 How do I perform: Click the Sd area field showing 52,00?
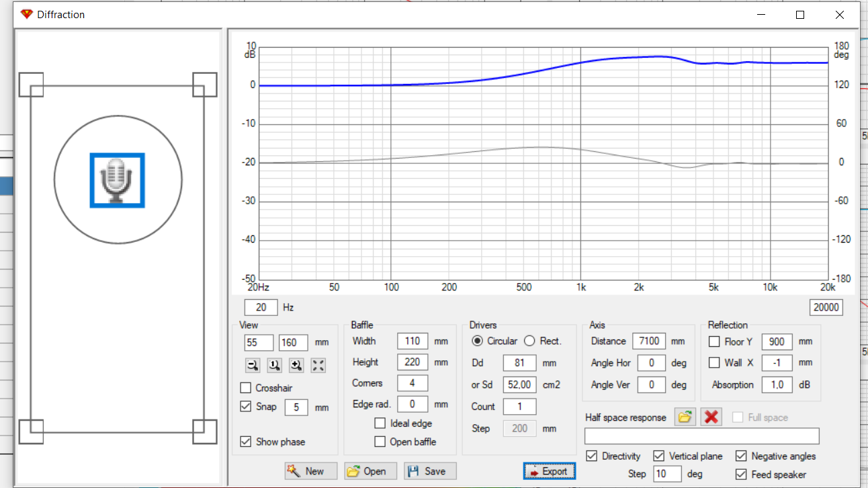(520, 384)
